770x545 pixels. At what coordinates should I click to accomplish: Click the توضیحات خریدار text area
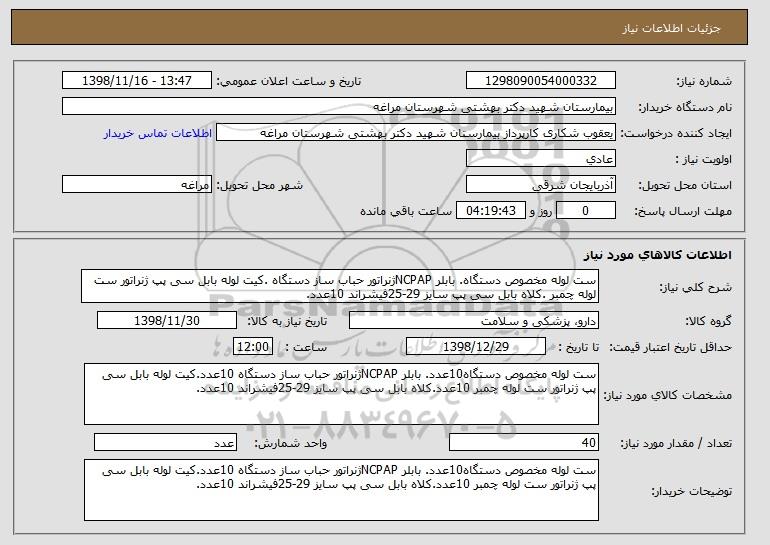pos(341,490)
